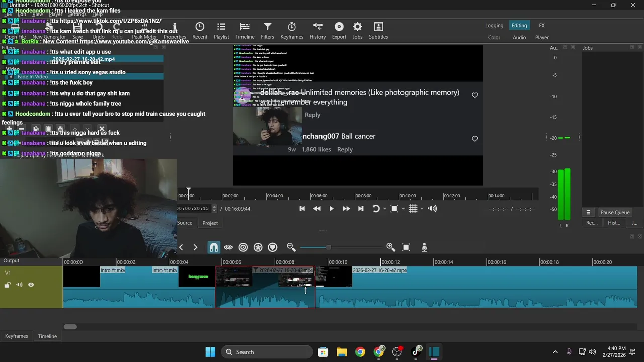Lock the V1 track
The height and width of the screenshot is (362, 644).
tap(8, 285)
